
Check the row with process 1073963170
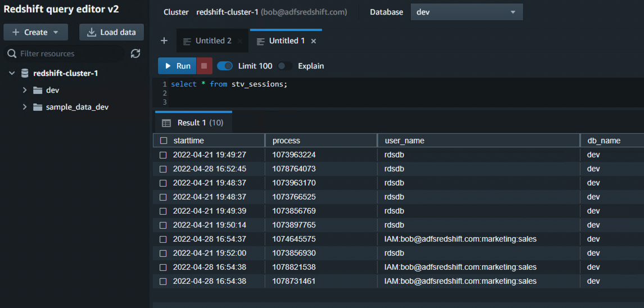(x=163, y=183)
